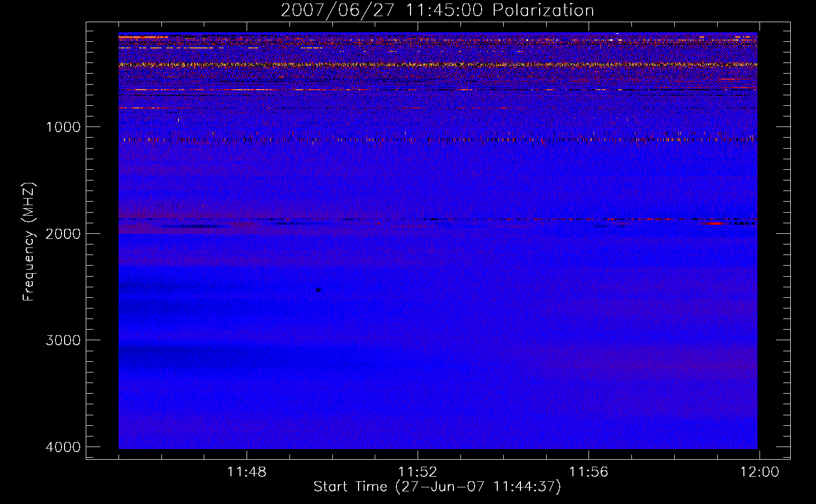Click the 3000 frequency tick label

pos(63,340)
